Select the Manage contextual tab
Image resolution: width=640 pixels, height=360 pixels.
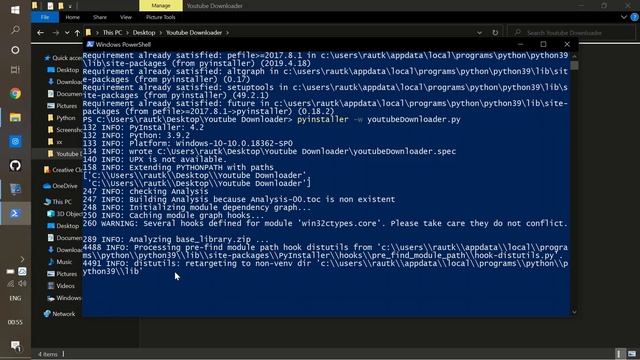click(161, 6)
